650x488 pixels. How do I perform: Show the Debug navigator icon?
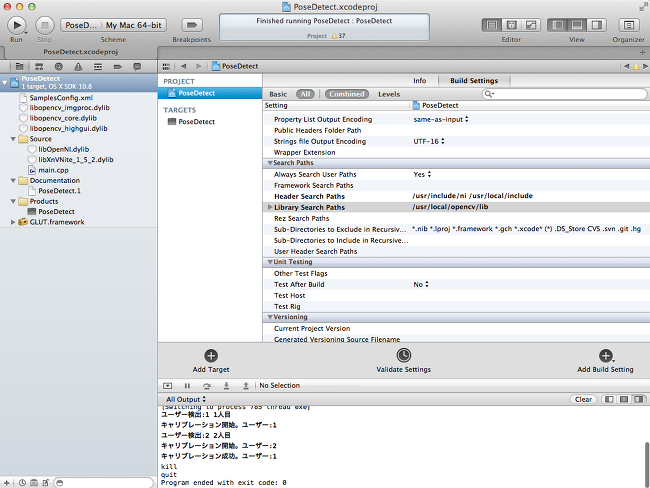coord(98,66)
